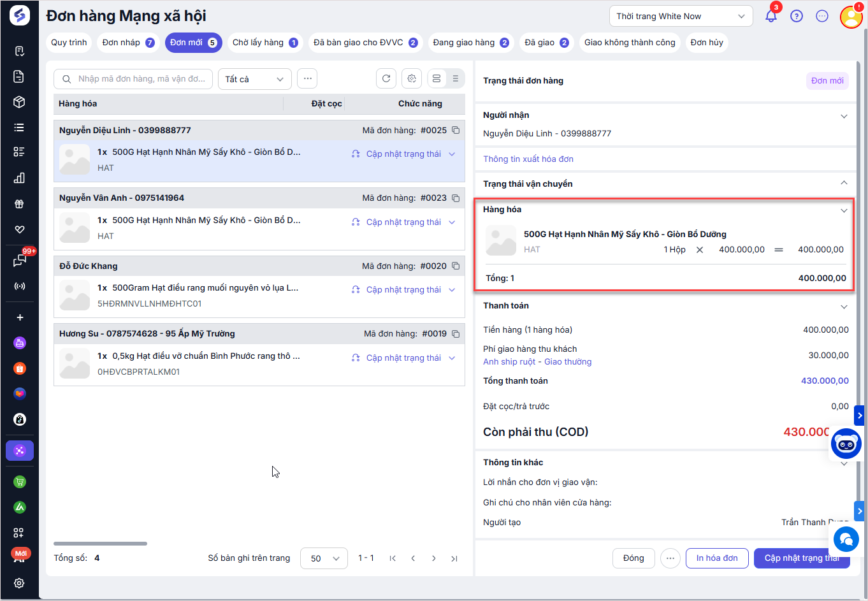Click the In hóa đơn button
The width and height of the screenshot is (868, 601).
tap(716, 558)
